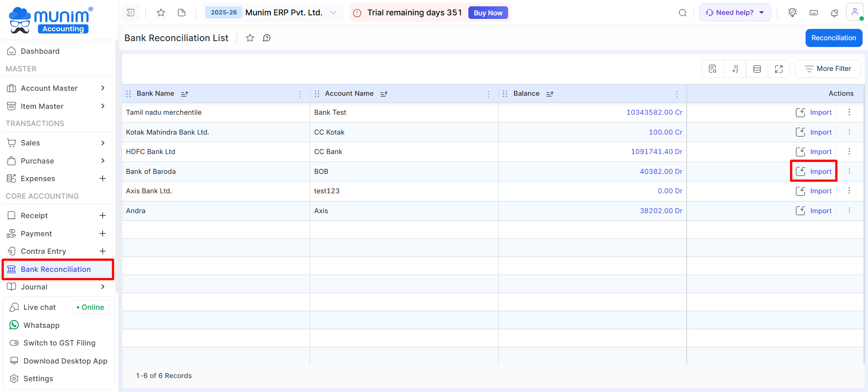This screenshot has height=392, width=868.
Task: Grab Bank Name column drag handle
Action: click(x=128, y=93)
